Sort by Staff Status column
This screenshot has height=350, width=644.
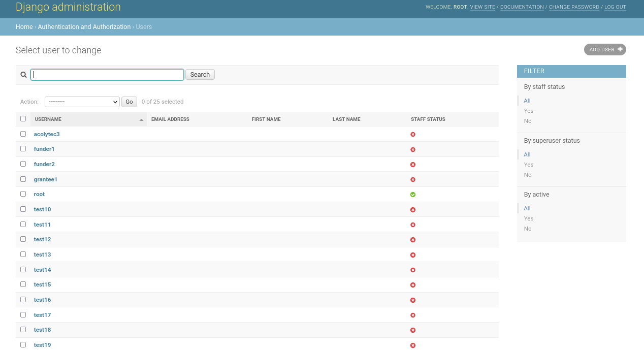(x=428, y=119)
